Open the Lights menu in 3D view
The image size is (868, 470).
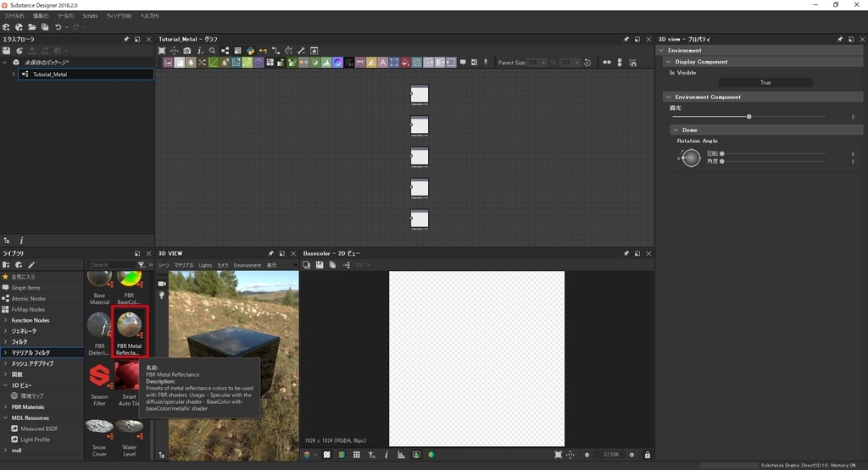click(x=205, y=265)
